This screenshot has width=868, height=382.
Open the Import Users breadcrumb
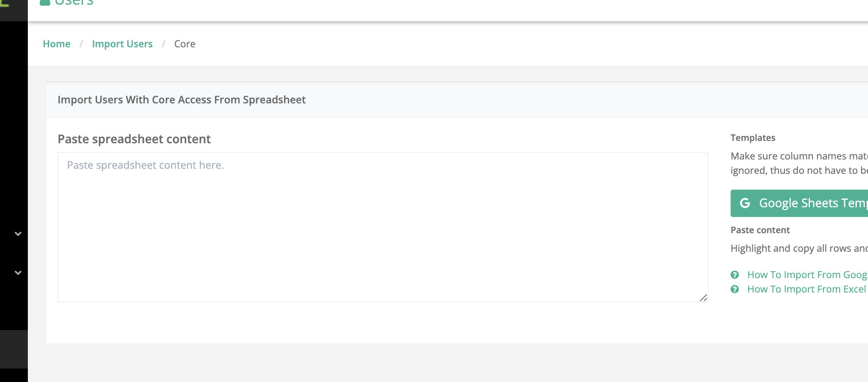pos(122,44)
